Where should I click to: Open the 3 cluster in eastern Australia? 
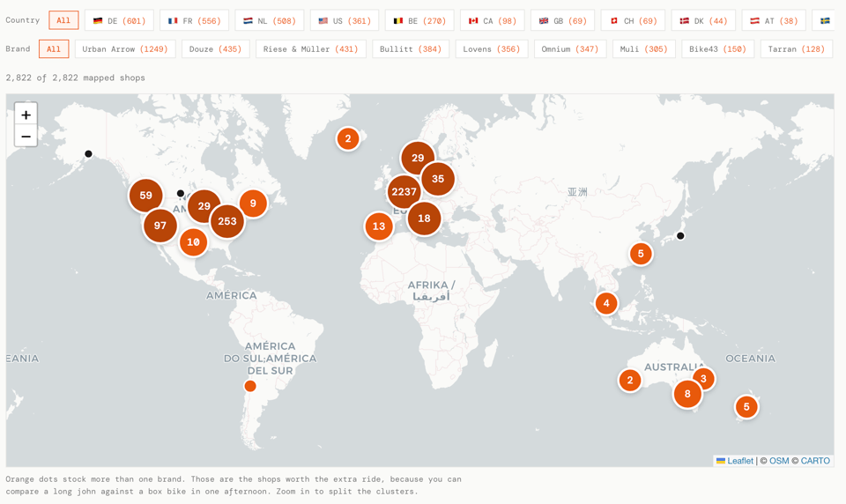tap(703, 379)
